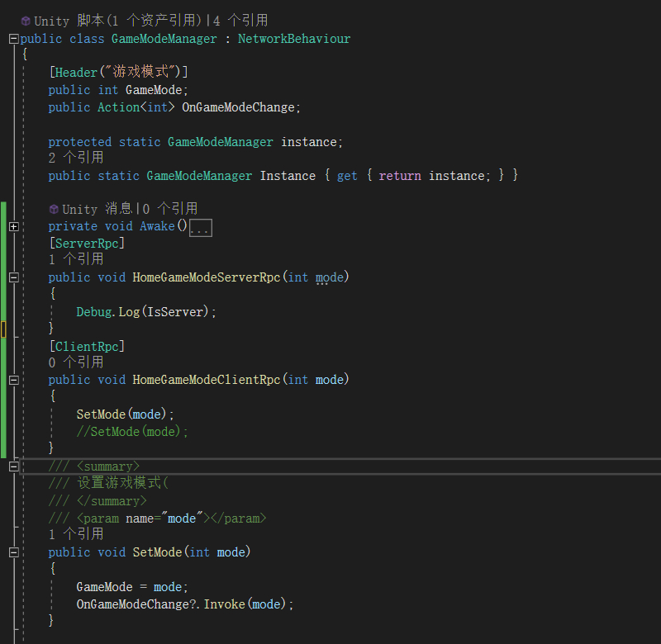
Task: Click the '/// <summary>' opening line
Action: coord(93,466)
